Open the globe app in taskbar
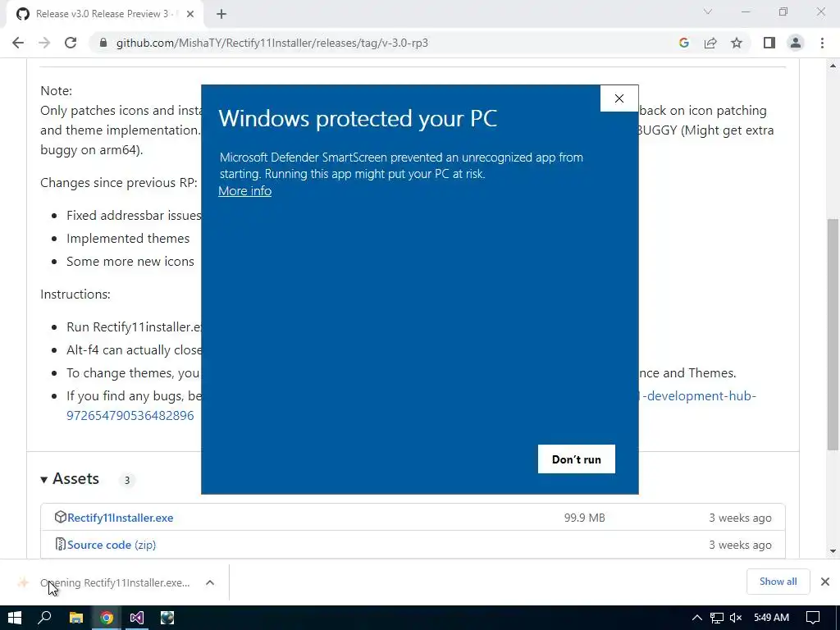The width and height of the screenshot is (840, 630). click(167, 618)
